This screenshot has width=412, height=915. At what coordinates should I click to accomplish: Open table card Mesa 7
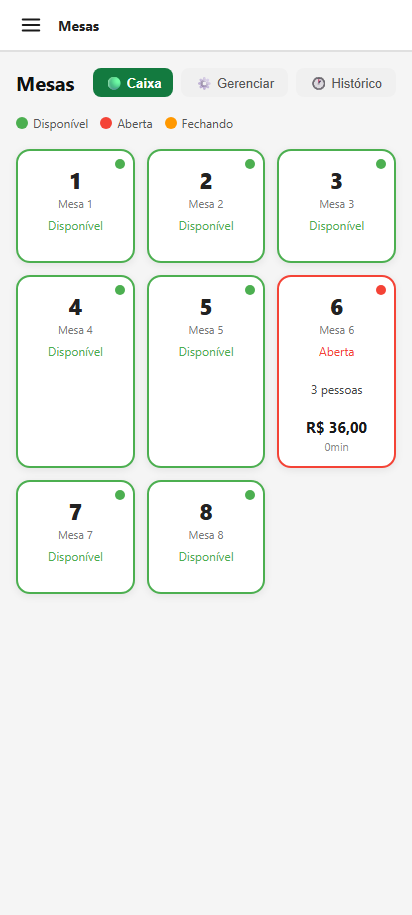75,537
